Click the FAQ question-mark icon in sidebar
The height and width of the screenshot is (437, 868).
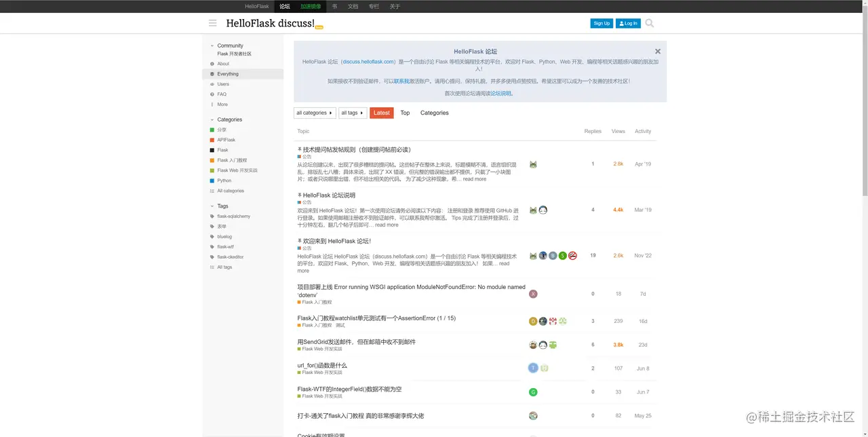212,94
